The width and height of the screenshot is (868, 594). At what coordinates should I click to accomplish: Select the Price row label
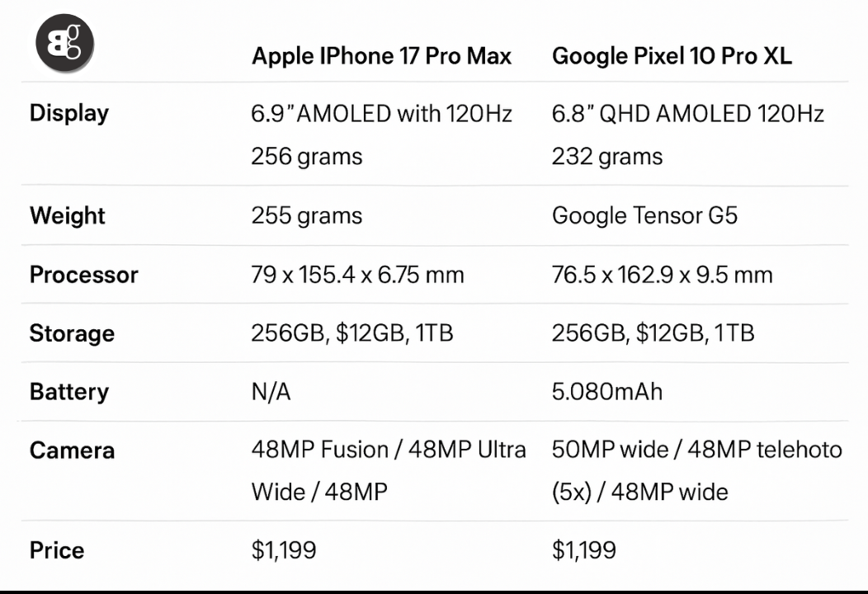point(57,550)
